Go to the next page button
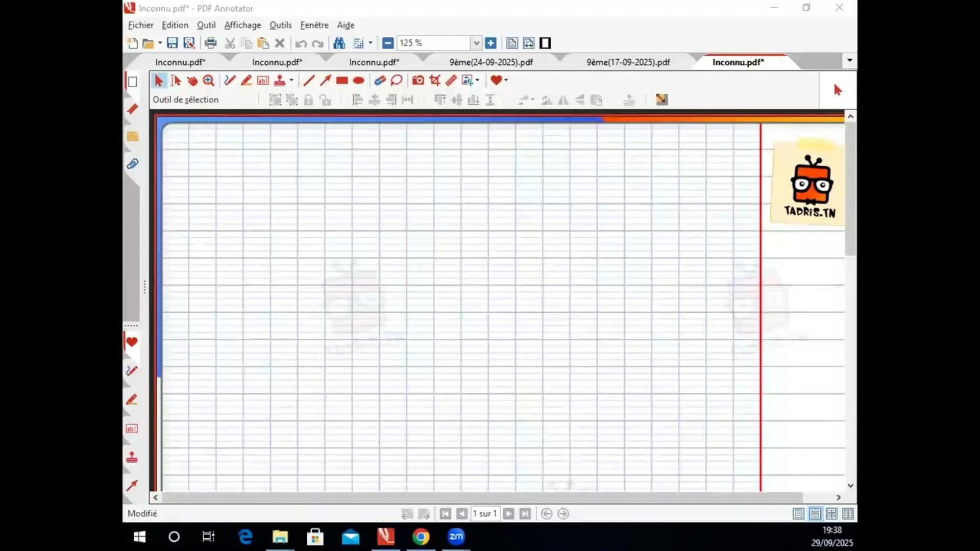The image size is (980, 551). (508, 514)
